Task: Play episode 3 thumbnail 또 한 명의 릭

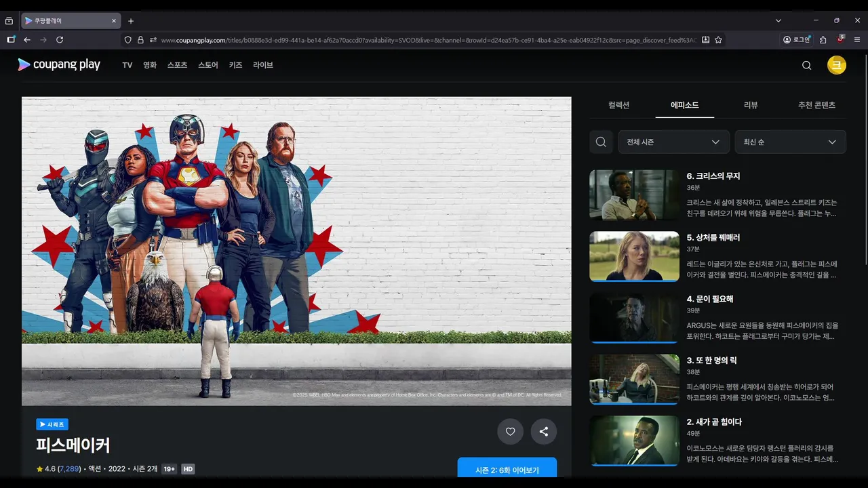Action: [x=634, y=380]
